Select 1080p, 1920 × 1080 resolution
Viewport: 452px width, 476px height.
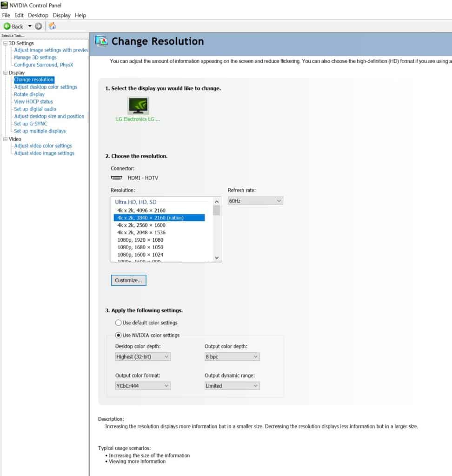pyautogui.click(x=140, y=240)
